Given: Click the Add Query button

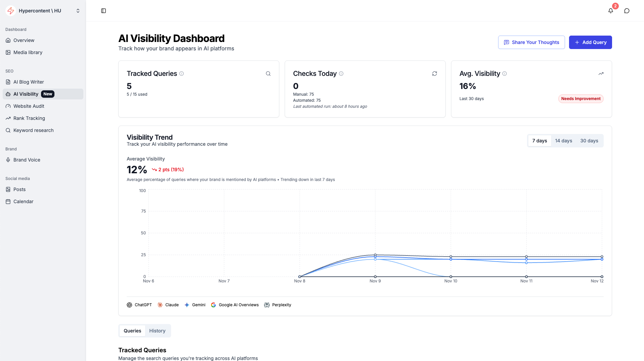Looking at the screenshot, I should coord(590,42).
